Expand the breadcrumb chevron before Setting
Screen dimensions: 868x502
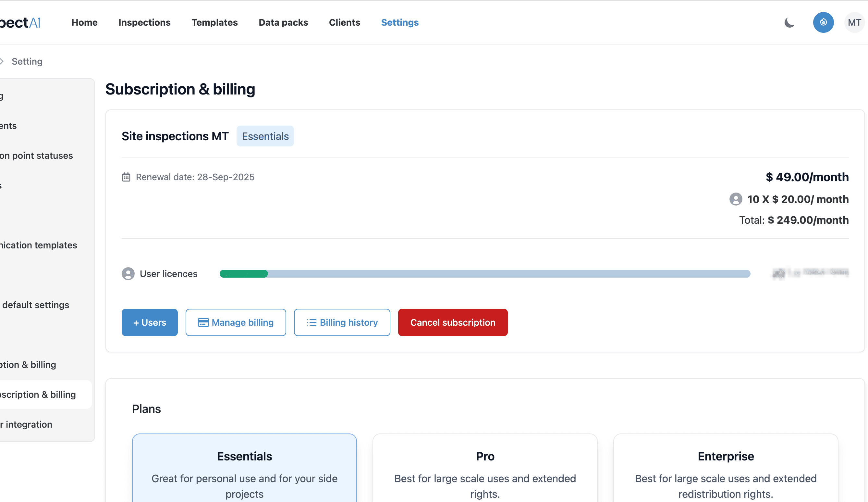[x=2, y=61]
